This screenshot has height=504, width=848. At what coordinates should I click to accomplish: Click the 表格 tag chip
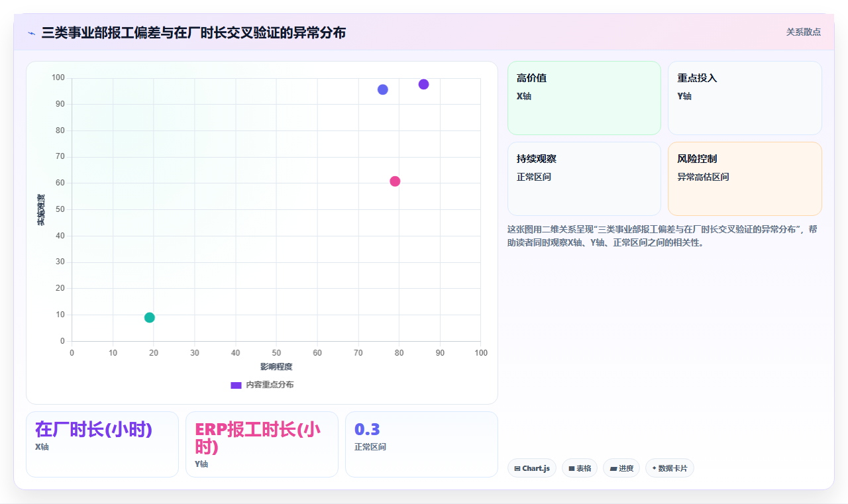tap(580, 468)
